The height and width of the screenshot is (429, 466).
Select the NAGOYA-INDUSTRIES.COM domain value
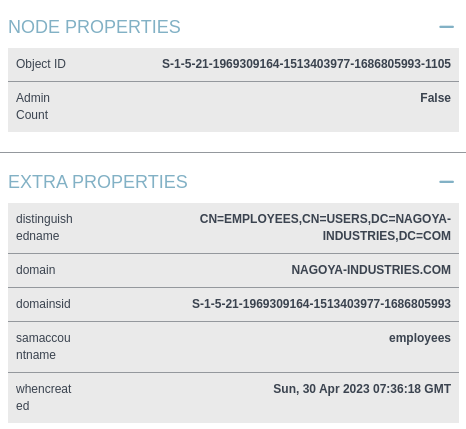(x=371, y=270)
